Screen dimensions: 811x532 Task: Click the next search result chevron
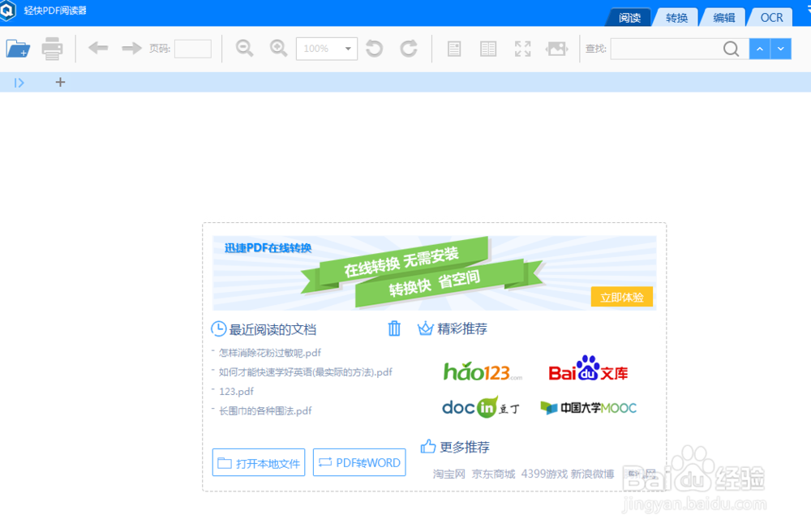tap(780, 48)
